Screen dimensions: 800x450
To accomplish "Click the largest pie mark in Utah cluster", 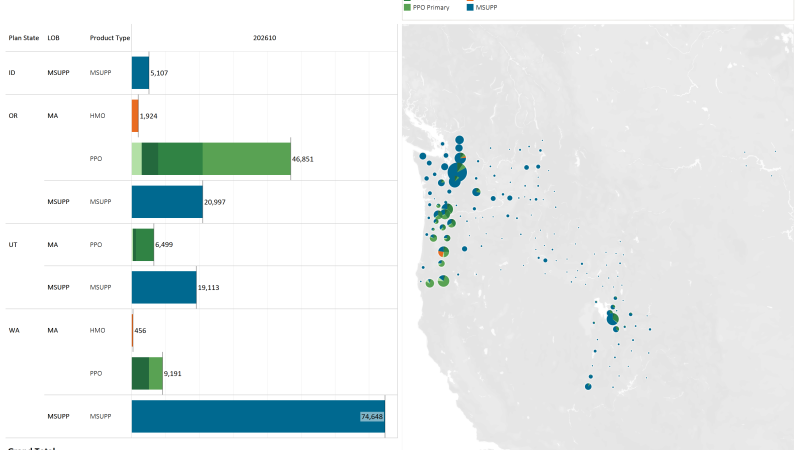I will (613, 319).
